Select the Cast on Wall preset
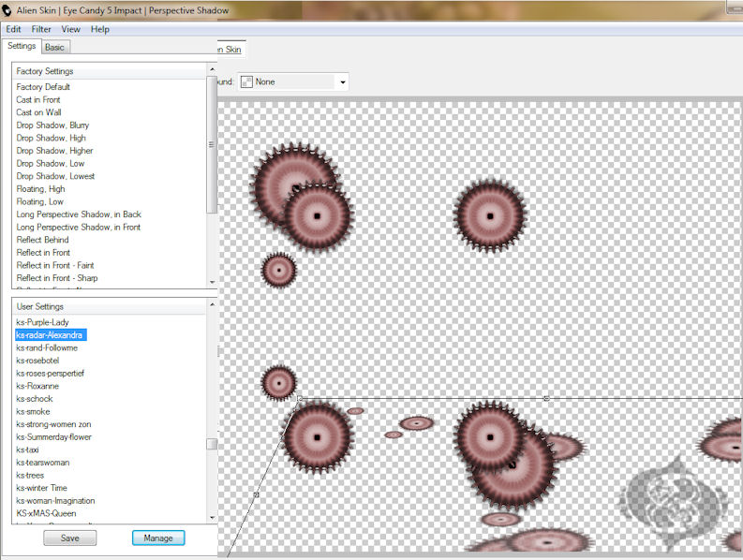Image resolution: width=743 pixels, height=560 pixels. tap(38, 112)
